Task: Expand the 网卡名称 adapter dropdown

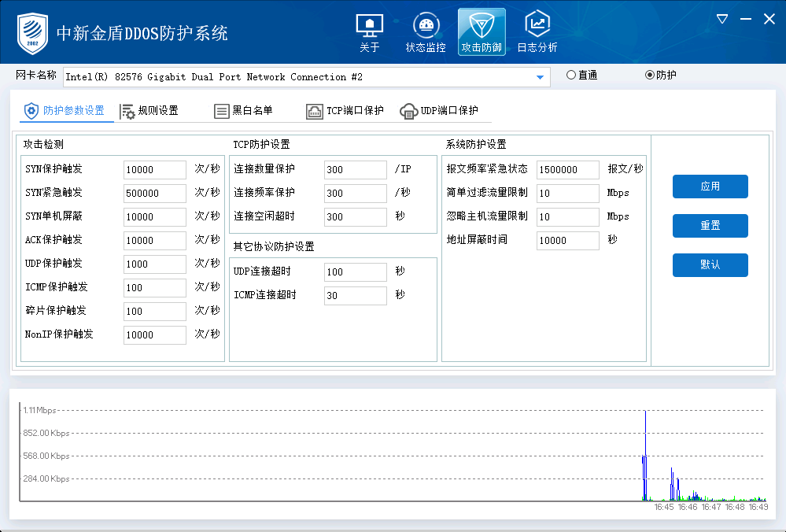Action: point(540,77)
